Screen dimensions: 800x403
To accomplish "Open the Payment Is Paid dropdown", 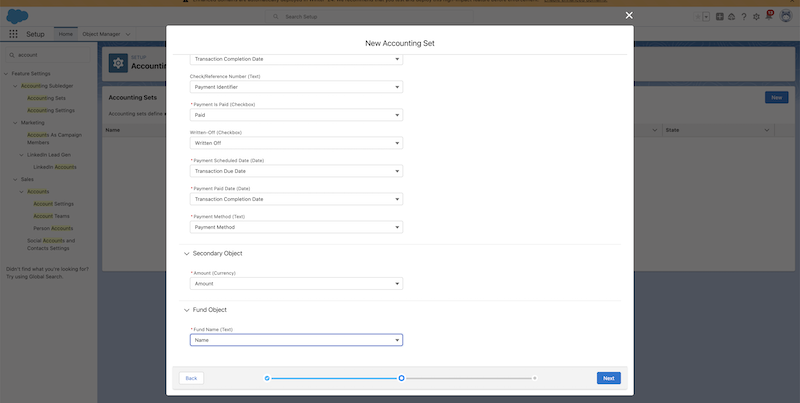I will click(296, 115).
